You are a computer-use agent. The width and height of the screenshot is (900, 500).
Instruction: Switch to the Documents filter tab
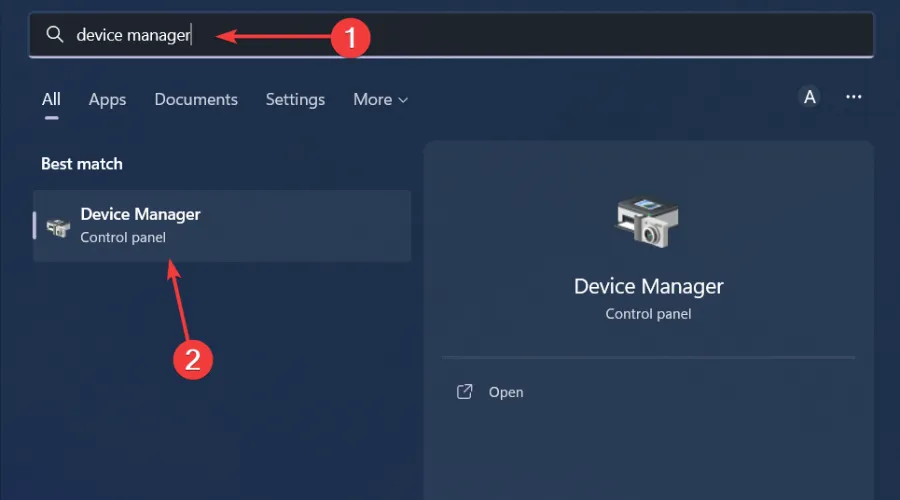pyautogui.click(x=196, y=99)
